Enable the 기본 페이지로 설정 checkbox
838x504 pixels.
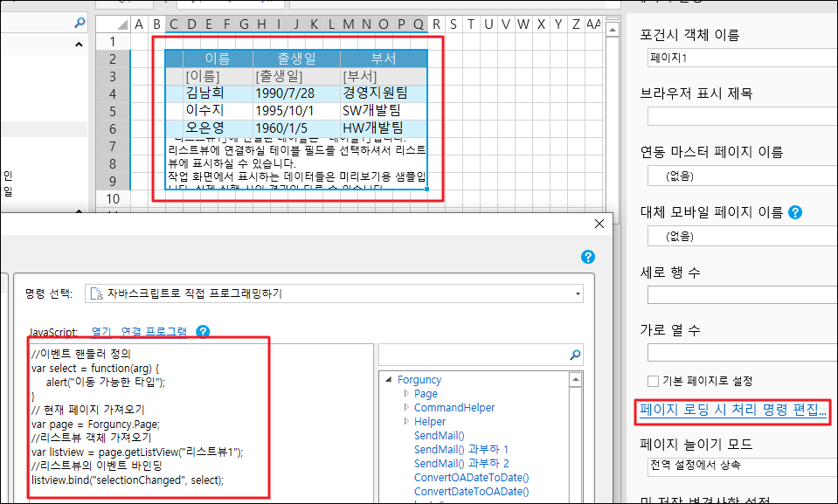(x=653, y=381)
